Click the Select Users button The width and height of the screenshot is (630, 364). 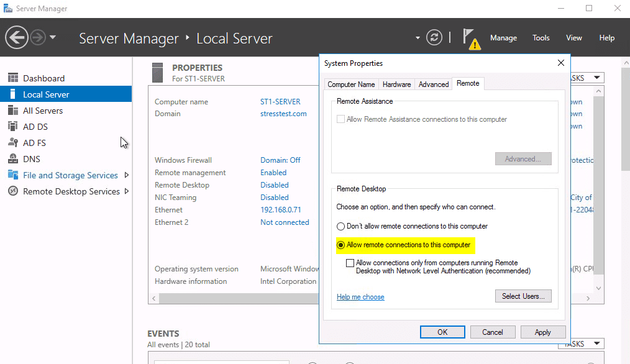pos(523,296)
